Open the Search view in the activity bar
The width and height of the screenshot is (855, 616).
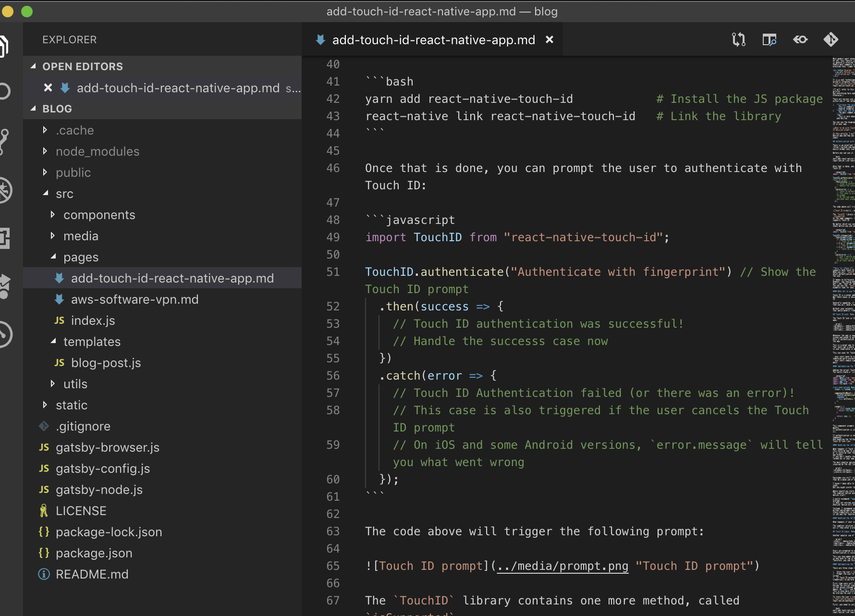(4, 91)
